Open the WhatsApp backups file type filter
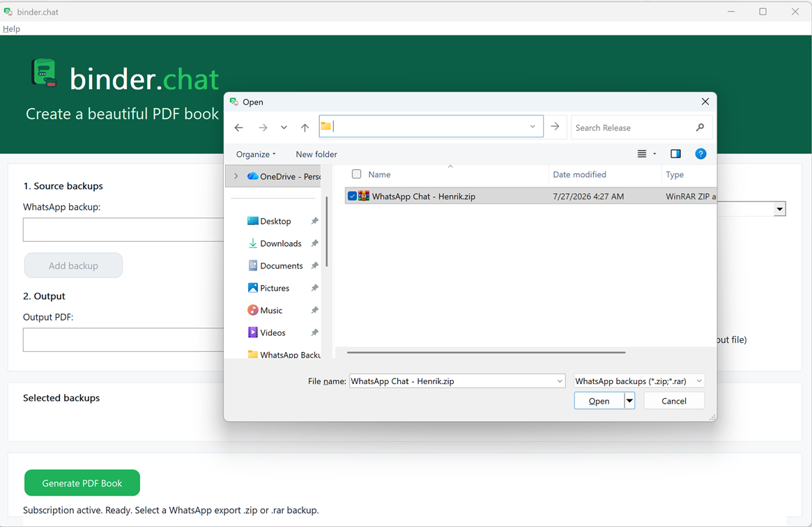The height and width of the screenshot is (527, 812). click(639, 381)
